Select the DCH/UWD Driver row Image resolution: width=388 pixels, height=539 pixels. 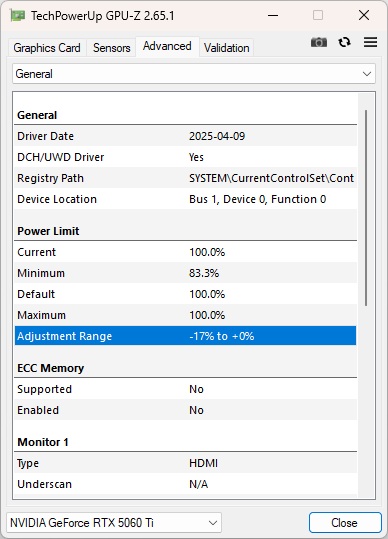(x=186, y=157)
